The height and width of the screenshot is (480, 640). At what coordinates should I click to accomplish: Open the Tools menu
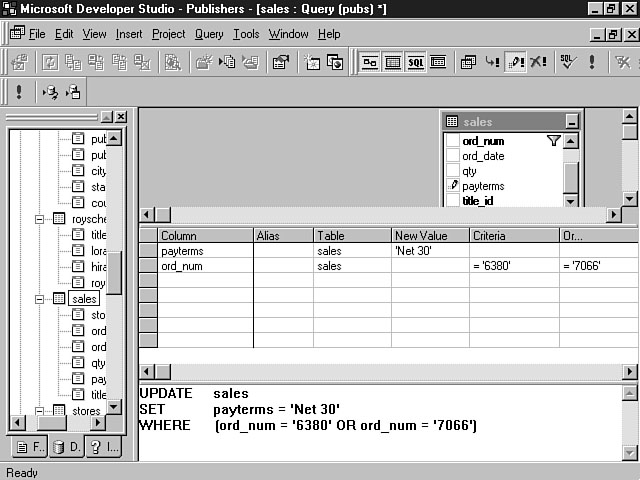tap(246, 34)
